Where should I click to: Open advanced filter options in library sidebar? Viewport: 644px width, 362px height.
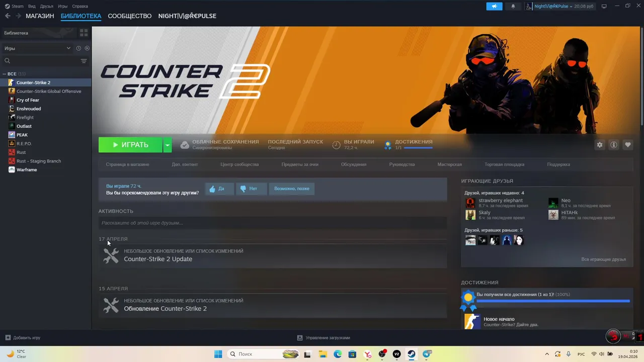(x=84, y=61)
